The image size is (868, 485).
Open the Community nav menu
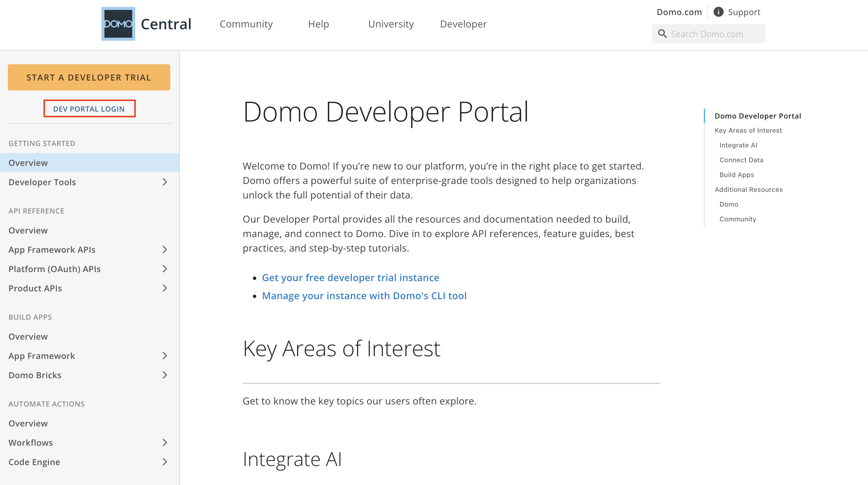[246, 24]
